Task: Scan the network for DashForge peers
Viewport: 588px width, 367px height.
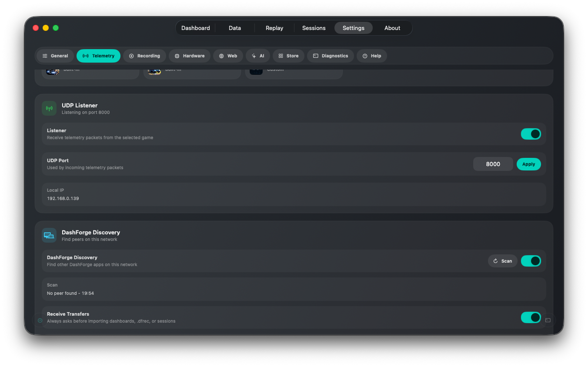Action: point(503,261)
